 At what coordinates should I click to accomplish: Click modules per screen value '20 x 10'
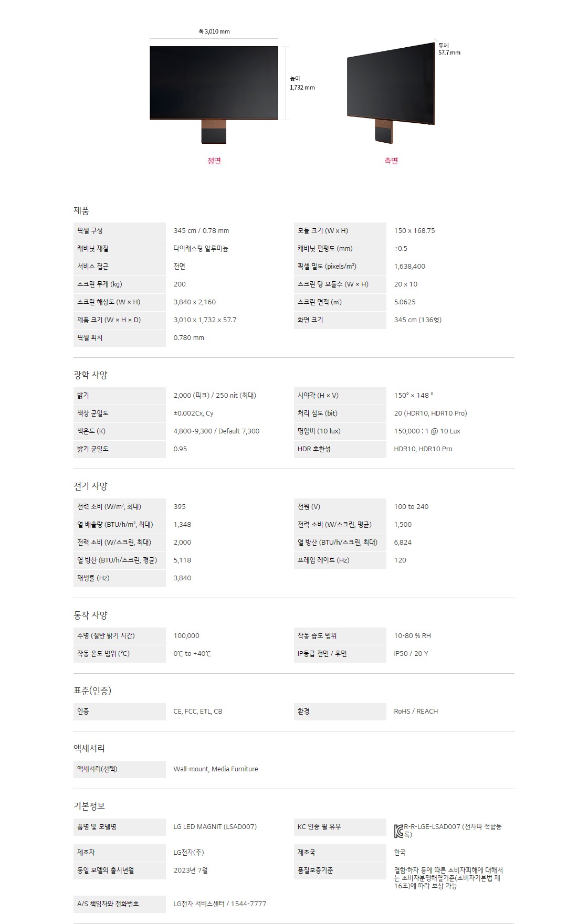406,284
